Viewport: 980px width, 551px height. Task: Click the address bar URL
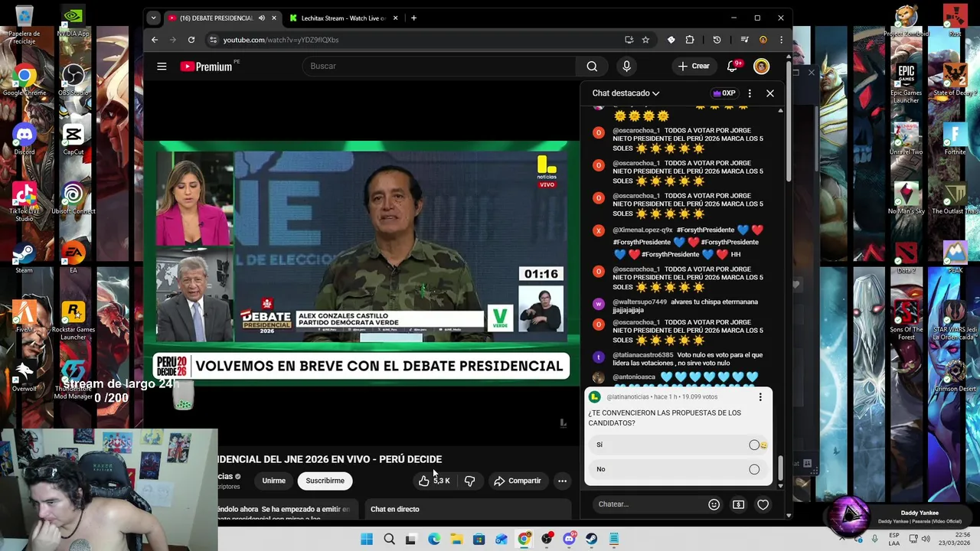coord(281,40)
